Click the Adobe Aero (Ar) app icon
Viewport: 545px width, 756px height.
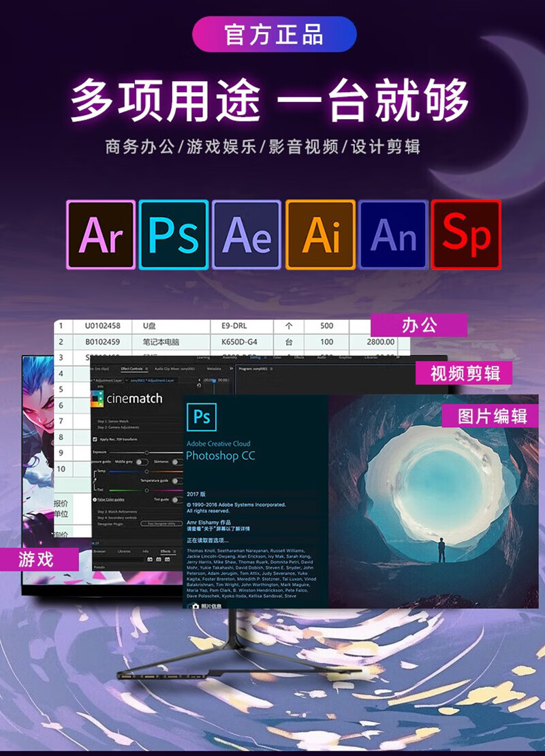[101, 234]
